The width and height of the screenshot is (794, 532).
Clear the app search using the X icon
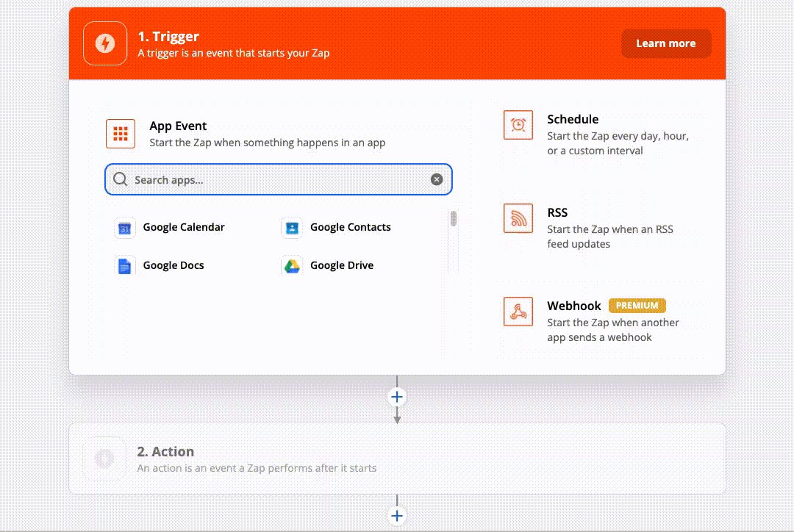click(437, 179)
